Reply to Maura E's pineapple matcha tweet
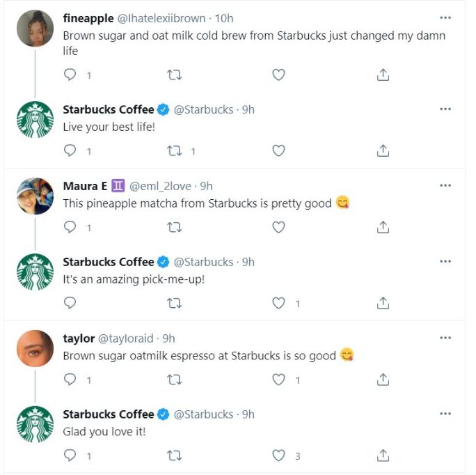Image resolution: width=476 pixels, height=475 pixels. coord(70,227)
